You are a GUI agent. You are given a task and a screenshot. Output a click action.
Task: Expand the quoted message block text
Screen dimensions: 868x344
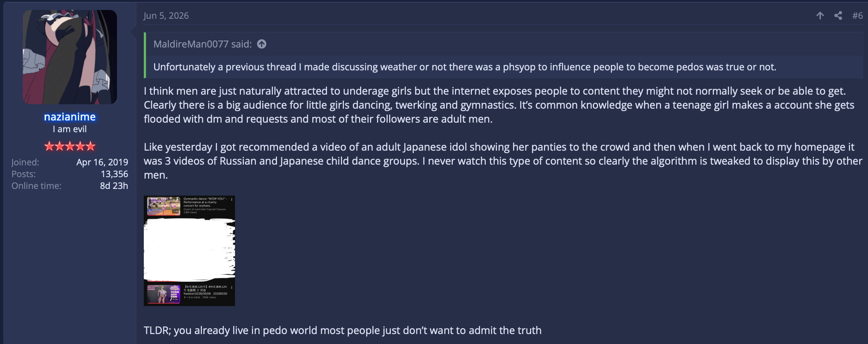465,67
